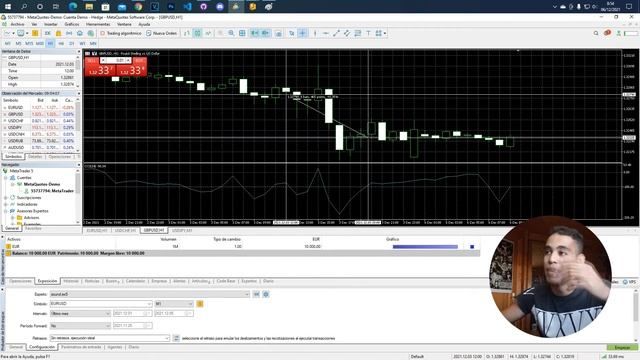Switch timeframe to H4
This screenshot has width=640, height=360.
click(61, 43)
